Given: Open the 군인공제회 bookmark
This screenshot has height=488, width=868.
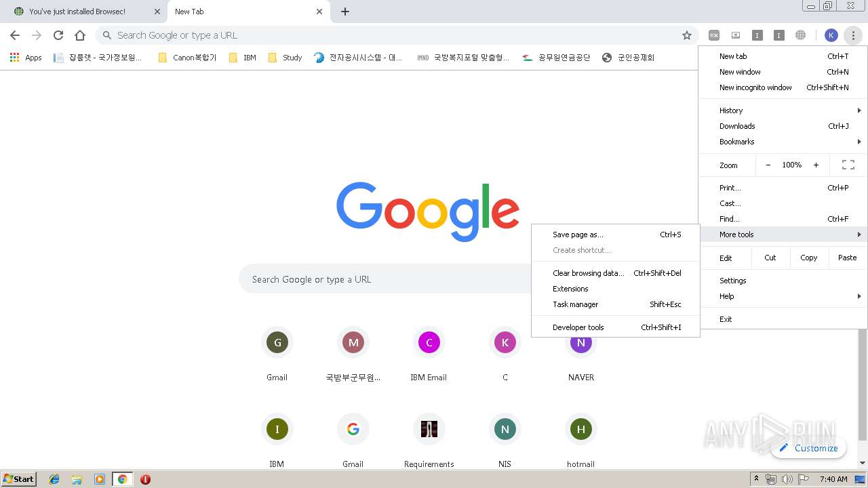Looking at the screenshot, I should [628, 58].
